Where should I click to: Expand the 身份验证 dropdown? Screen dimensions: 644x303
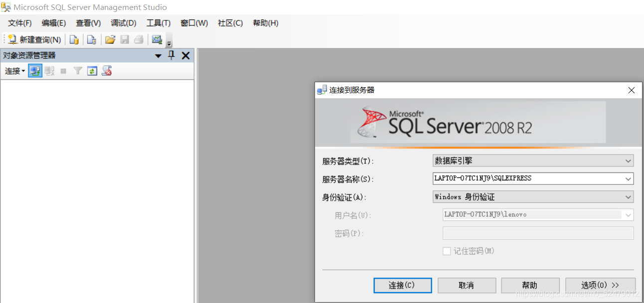(628, 197)
